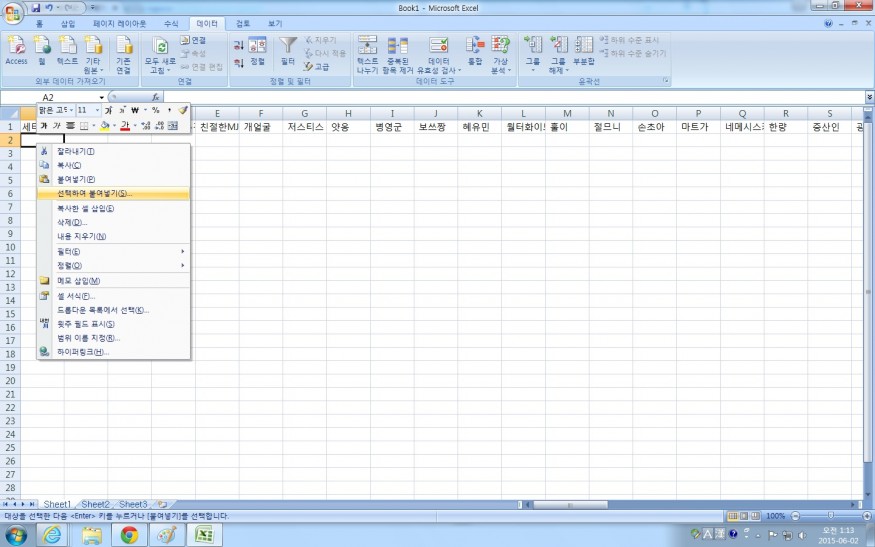Click the font color red A swatch
The height and width of the screenshot is (547, 875).
pos(125,126)
